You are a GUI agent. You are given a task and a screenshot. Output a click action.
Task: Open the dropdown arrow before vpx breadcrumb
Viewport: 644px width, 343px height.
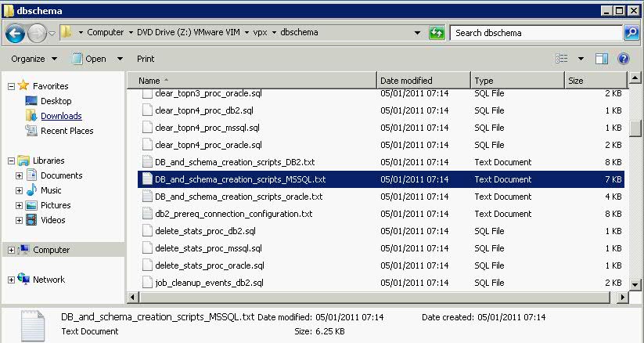tap(247, 32)
